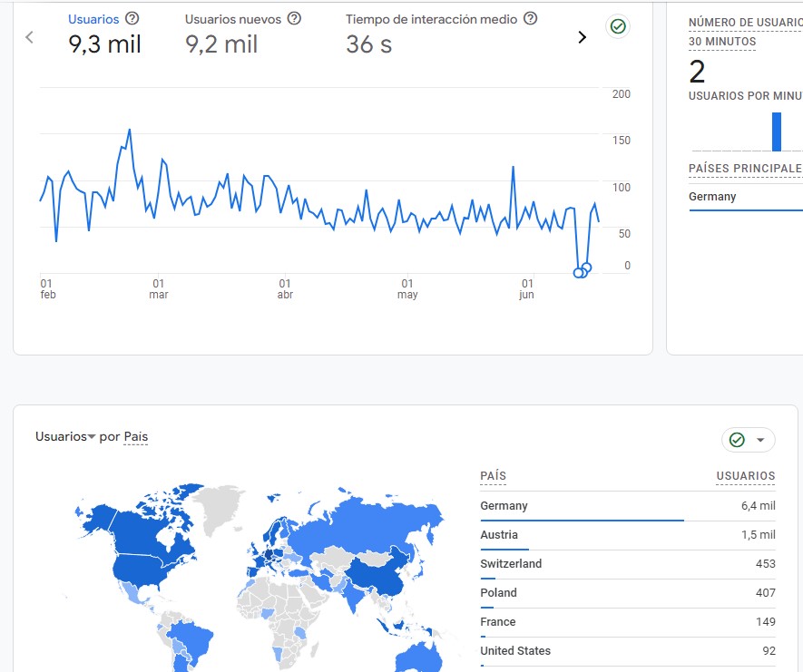Click the 9,3 mil Usuarios value
Viewport: 803px width, 672px height.
tap(104, 44)
